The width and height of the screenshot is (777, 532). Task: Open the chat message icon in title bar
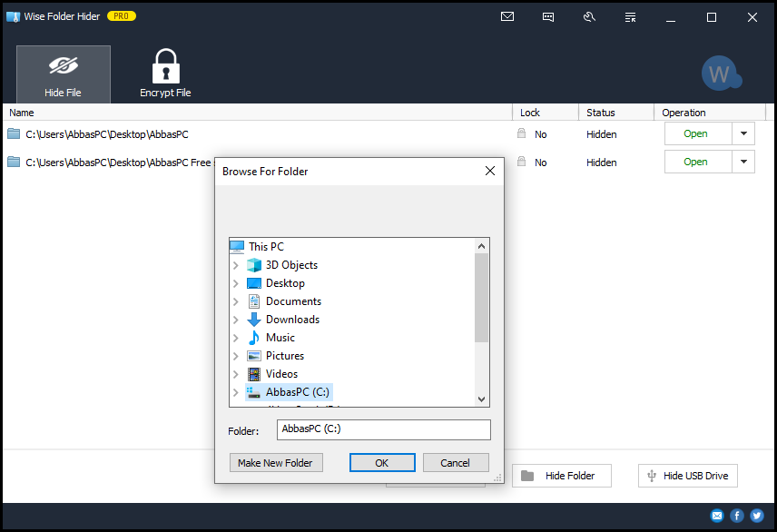click(x=548, y=17)
